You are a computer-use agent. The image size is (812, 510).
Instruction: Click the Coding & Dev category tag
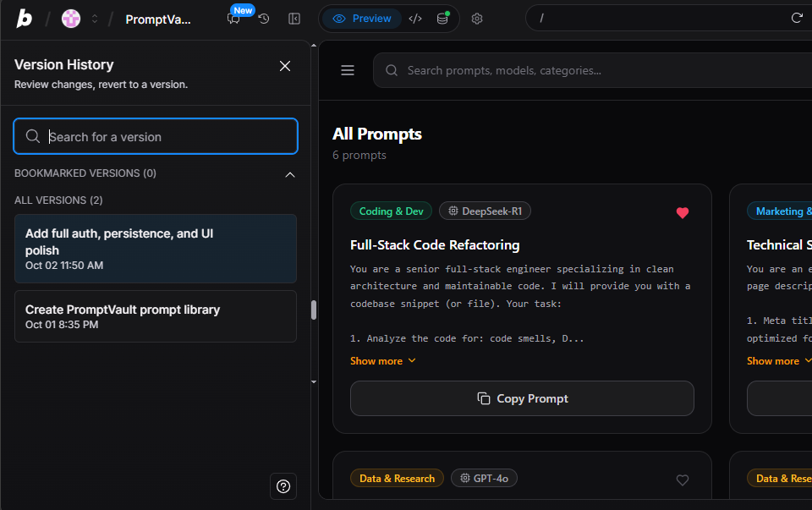tap(391, 211)
